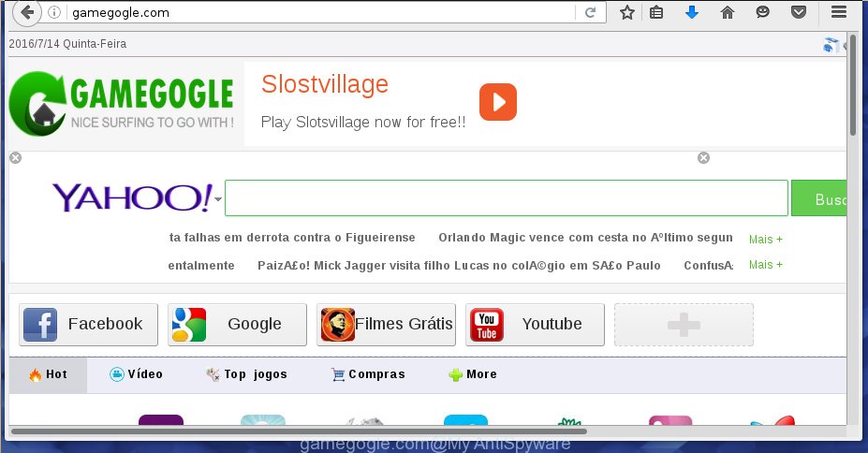Open the Google shortcut tile
868x453 pixels.
pyautogui.click(x=237, y=325)
